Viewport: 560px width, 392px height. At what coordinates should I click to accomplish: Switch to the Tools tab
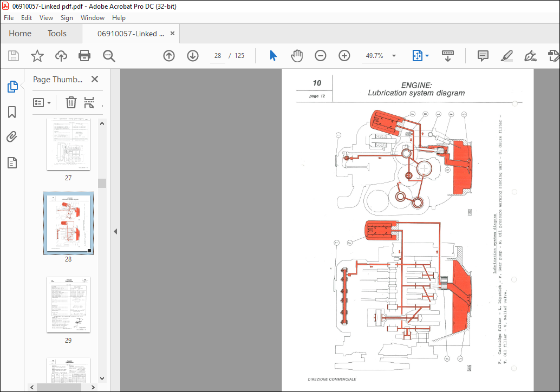(57, 33)
